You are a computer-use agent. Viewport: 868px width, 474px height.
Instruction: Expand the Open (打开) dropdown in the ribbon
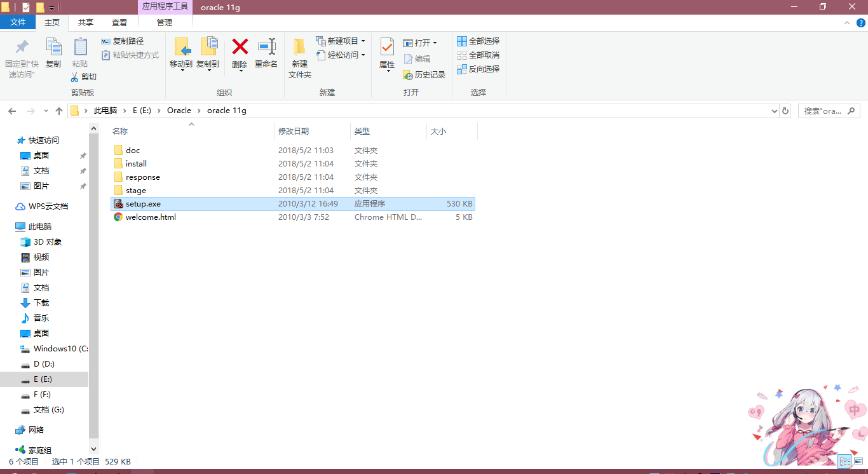(435, 43)
